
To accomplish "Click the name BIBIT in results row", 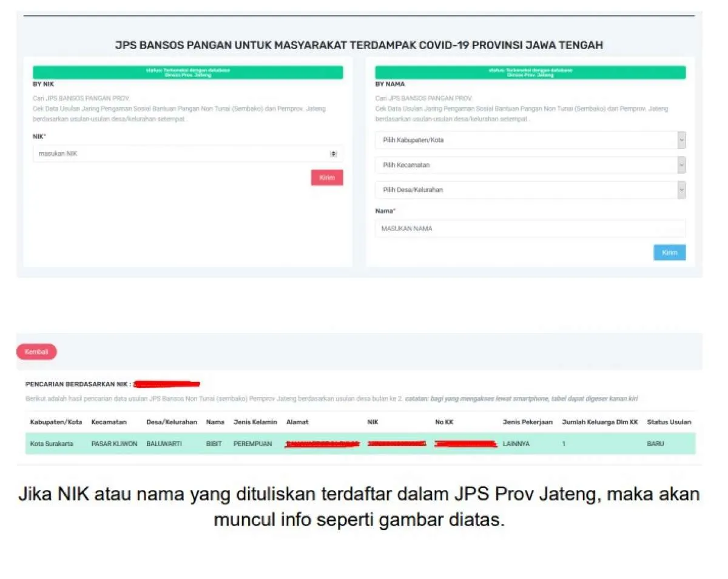I will [x=214, y=444].
